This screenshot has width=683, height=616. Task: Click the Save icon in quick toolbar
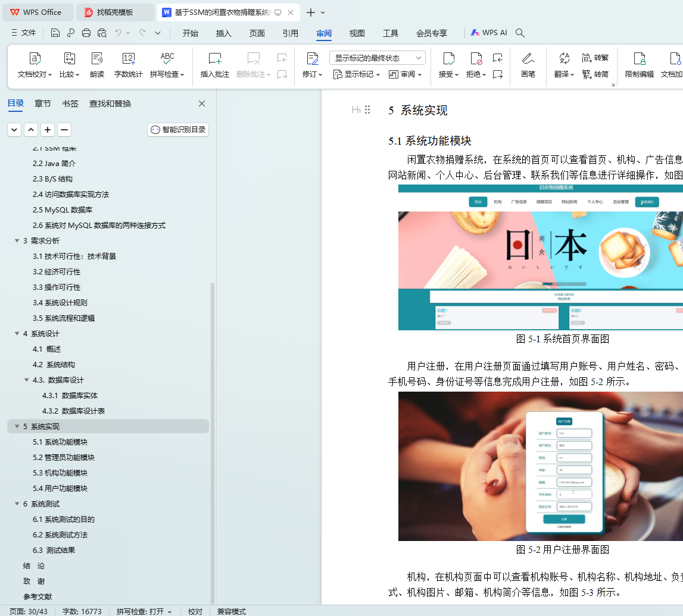point(55,33)
